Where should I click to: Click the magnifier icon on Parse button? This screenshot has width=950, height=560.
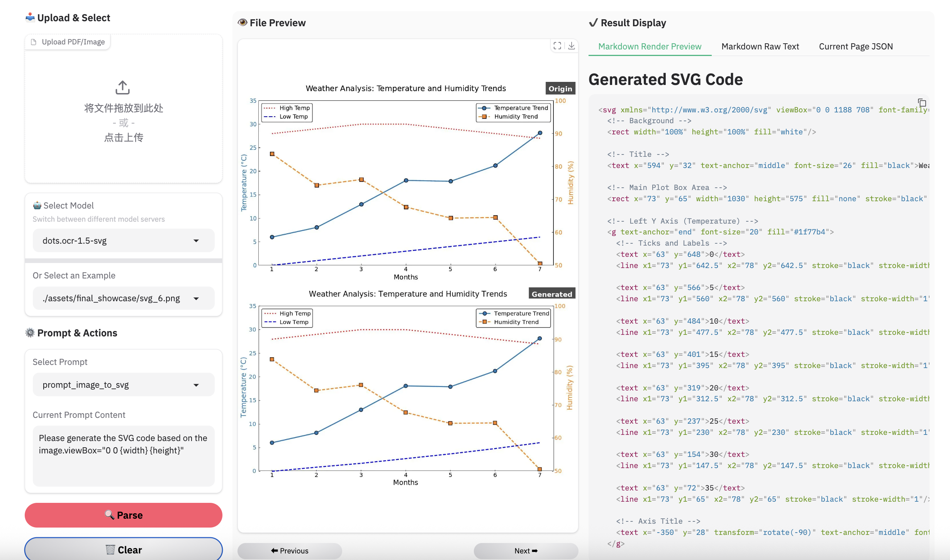[x=109, y=515]
